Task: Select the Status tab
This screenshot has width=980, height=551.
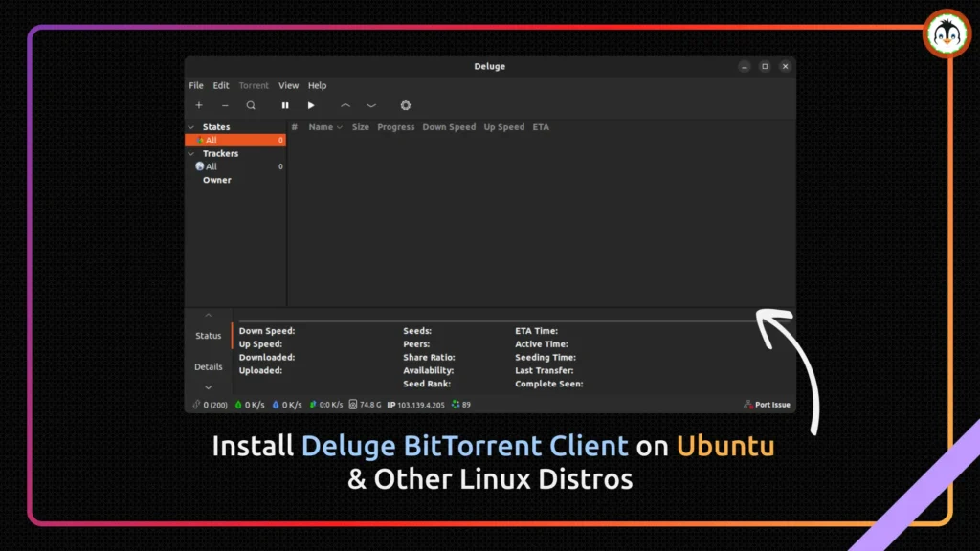Action: click(x=209, y=335)
